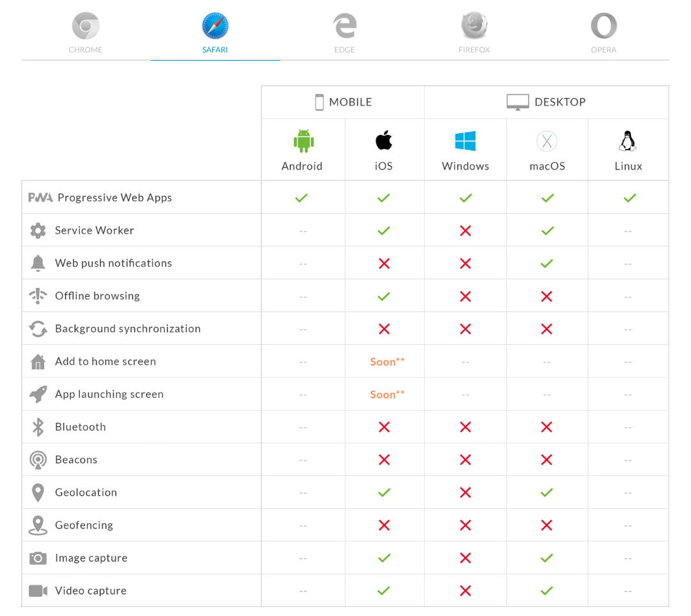Viewport: 691px width, 616px height.
Task: Click the iOS column label
Action: (x=383, y=166)
